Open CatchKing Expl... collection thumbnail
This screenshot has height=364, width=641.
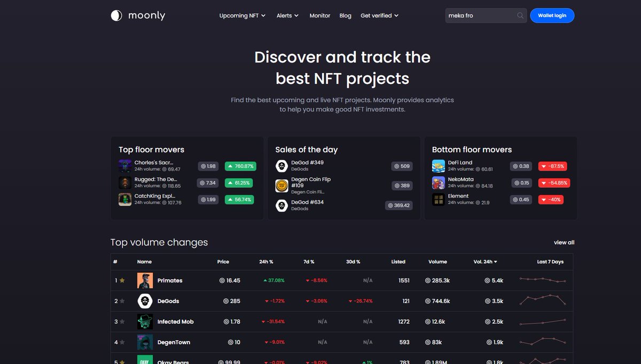125,199
